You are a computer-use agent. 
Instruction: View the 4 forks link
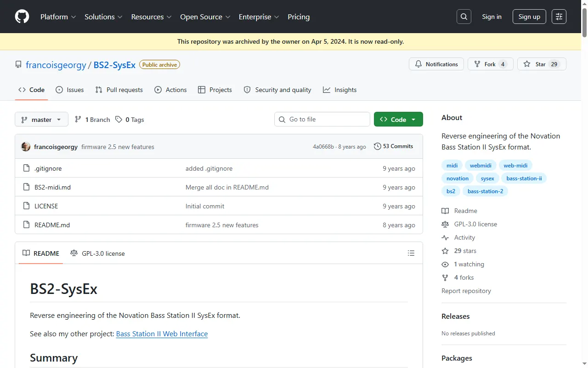[458, 277]
